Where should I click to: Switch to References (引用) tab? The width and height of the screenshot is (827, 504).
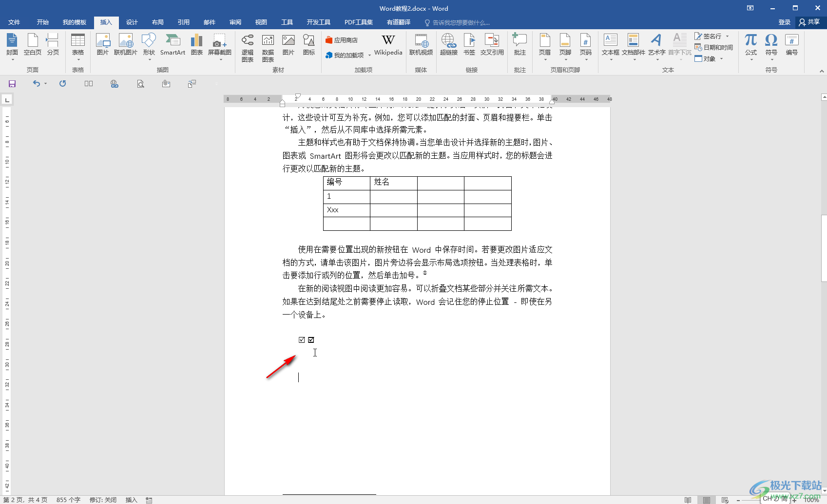pos(183,22)
